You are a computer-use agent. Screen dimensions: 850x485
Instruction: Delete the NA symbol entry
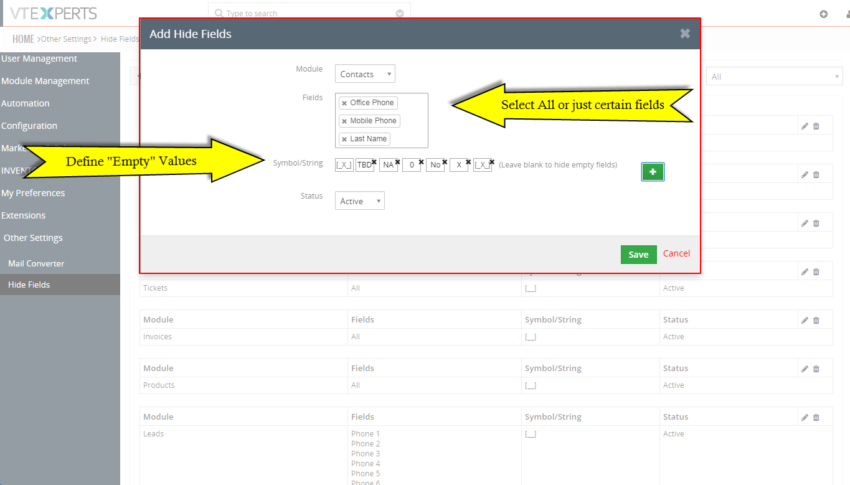tap(397, 161)
